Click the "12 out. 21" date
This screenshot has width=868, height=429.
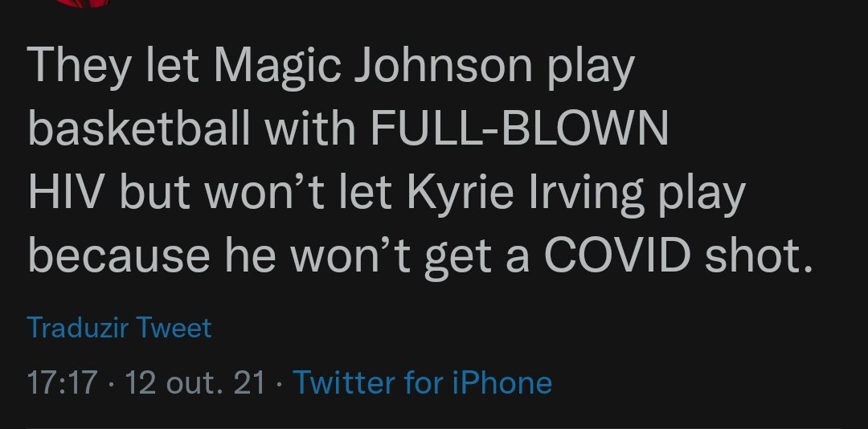point(195,382)
